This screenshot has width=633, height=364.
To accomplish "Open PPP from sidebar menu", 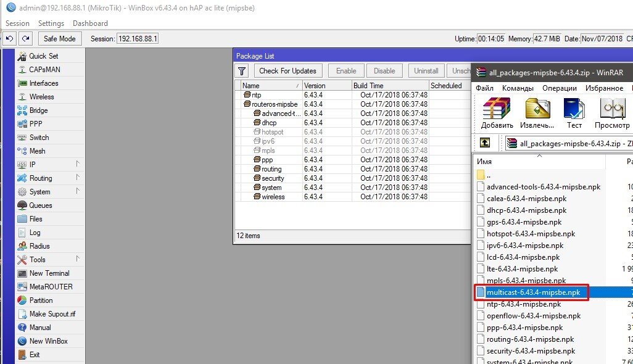I will click(50, 124).
